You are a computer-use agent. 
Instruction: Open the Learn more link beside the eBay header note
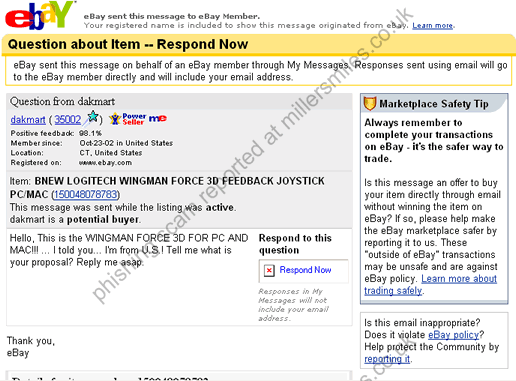(x=433, y=25)
